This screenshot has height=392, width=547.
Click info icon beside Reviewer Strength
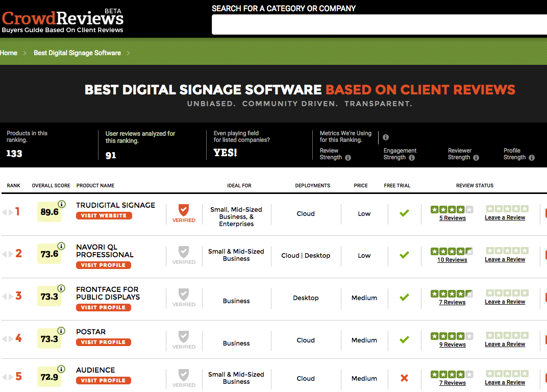[x=476, y=158]
